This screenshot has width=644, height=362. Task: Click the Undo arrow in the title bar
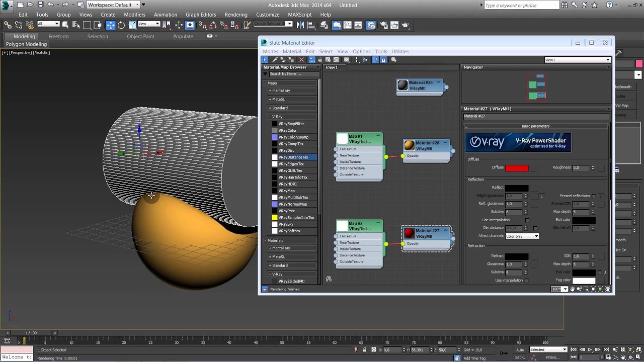pos(50,5)
